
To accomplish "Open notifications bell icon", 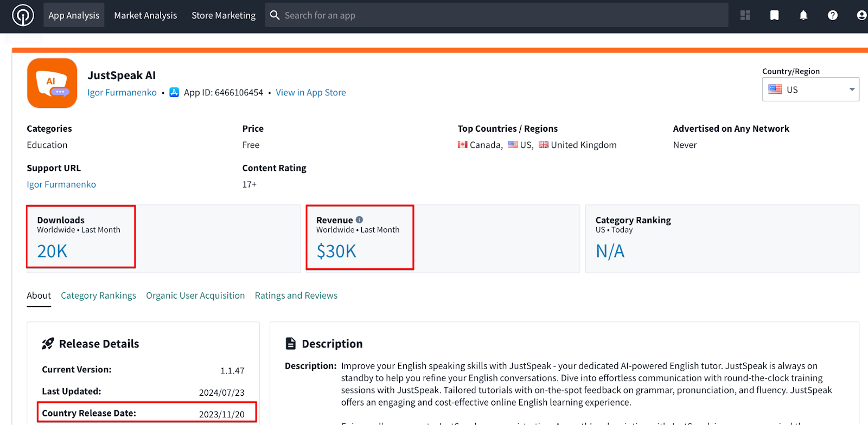I will (x=803, y=15).
